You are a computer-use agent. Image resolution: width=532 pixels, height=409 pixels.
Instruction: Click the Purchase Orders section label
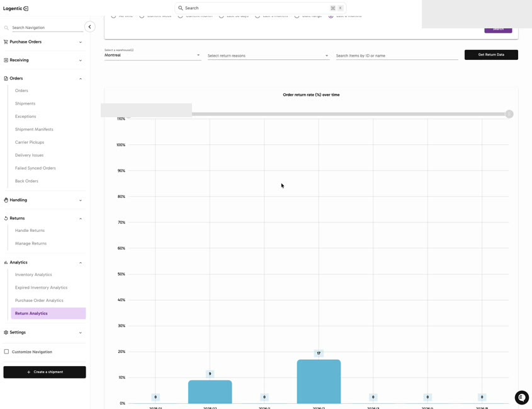coord(25,42)
